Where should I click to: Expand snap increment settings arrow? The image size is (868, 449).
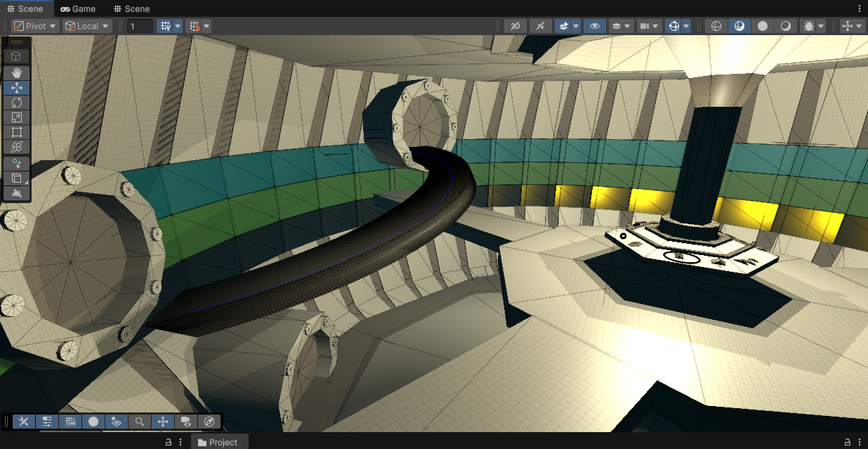pyautogui.click(x=206, y=26)
